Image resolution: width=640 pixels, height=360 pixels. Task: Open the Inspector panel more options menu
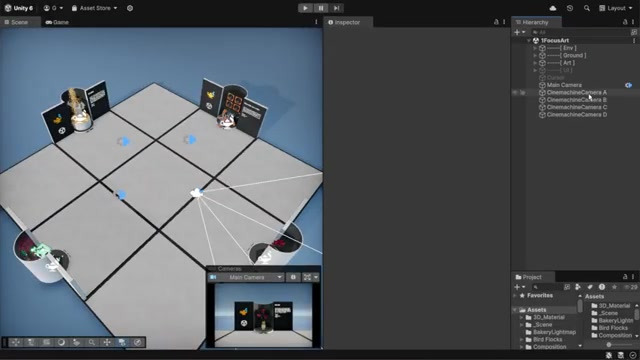click(504, 22)
